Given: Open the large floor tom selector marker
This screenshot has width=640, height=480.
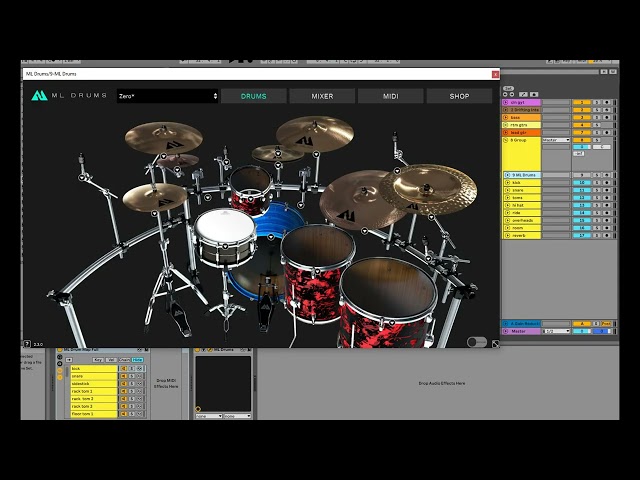Looking at the screenshot, I should coord(392,322).
